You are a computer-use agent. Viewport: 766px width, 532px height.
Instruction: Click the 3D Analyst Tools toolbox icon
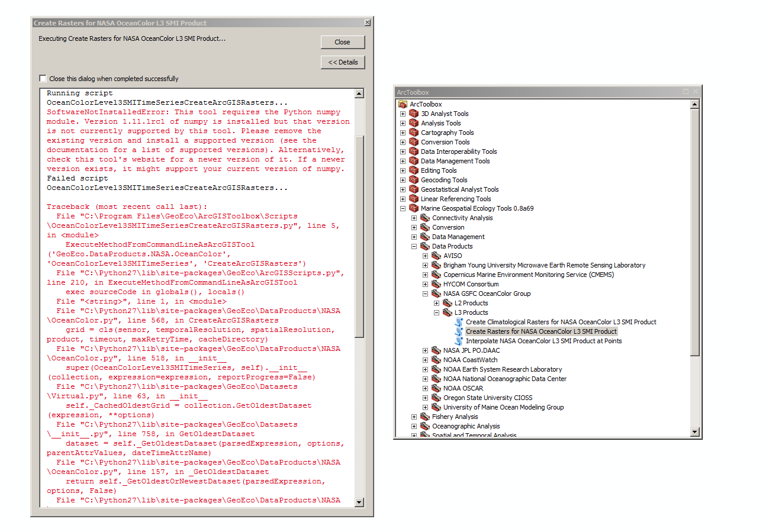[x=414, y=114]
